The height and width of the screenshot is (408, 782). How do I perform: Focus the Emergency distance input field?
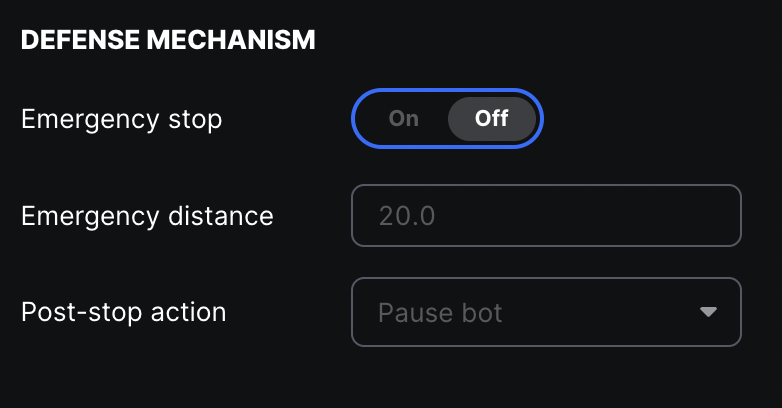click(x=546, y=215)
